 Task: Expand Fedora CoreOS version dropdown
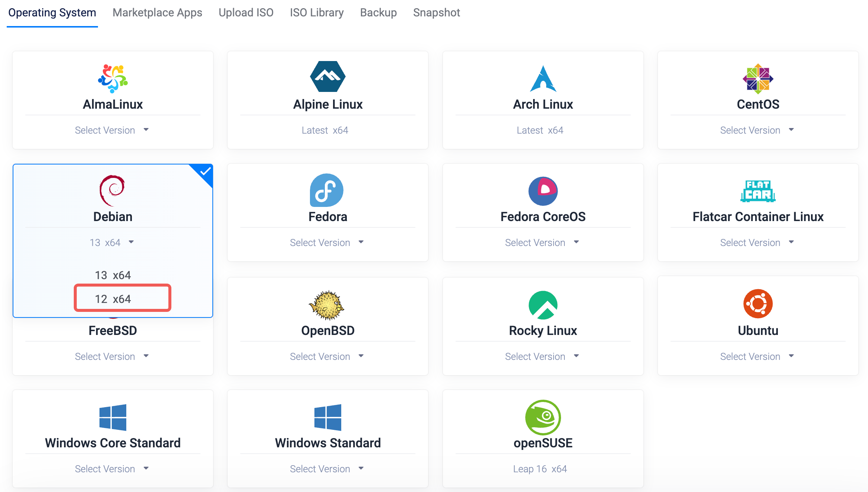point(542,243)
